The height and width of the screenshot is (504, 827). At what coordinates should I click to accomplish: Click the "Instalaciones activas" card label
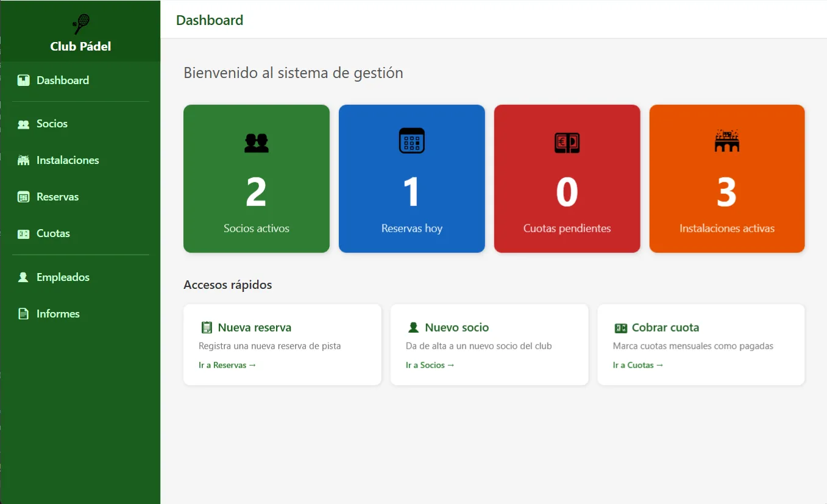click(x=727, y=229)
